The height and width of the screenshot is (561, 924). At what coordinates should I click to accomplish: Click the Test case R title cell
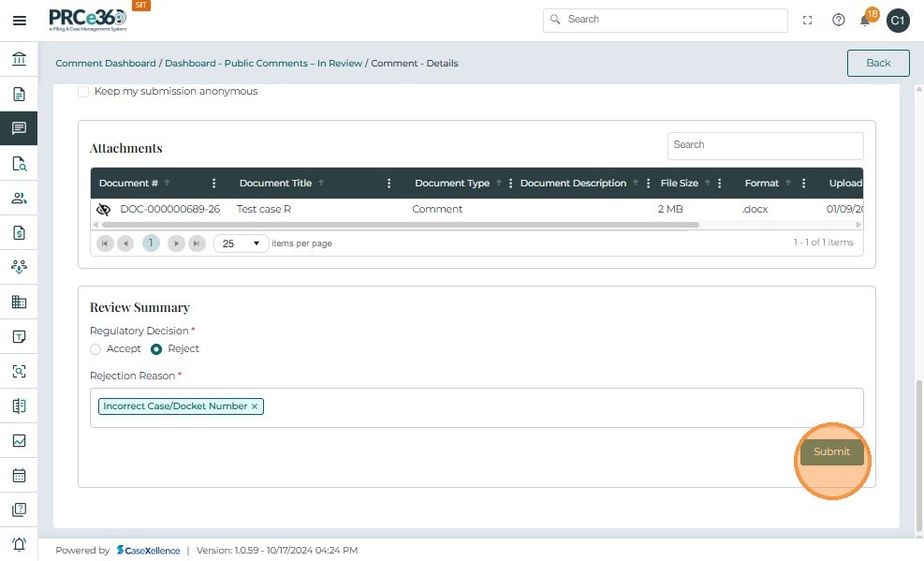pyautogui.click(x=263, y=209)
